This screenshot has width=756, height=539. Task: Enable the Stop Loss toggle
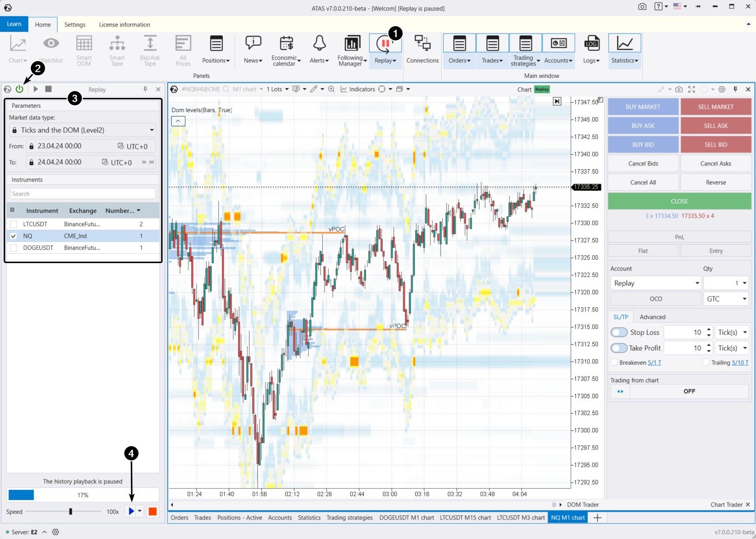pyautogui.click(x=619, y=332)
